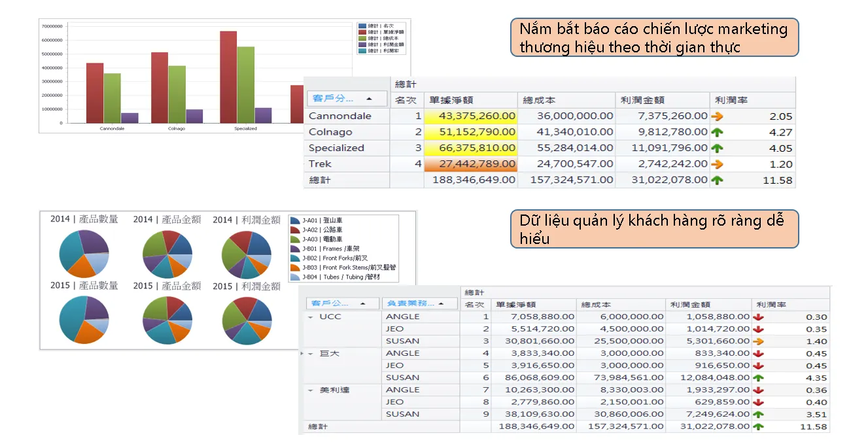Click the J-A02 公路車 legend swatch
The image size is (868, 448).
pyautogui.click(x=295, y=230)
